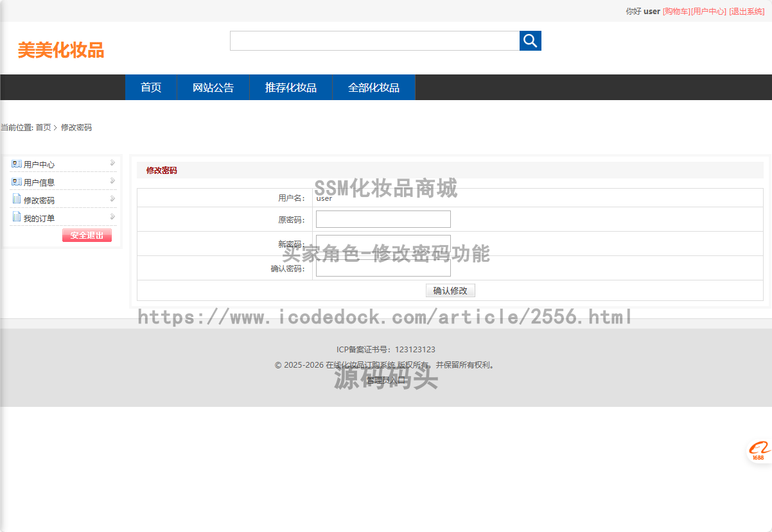Click the magnifier search button
Image resolution: width=772 pixels, height=532 pixels.
tap(530, 41)
